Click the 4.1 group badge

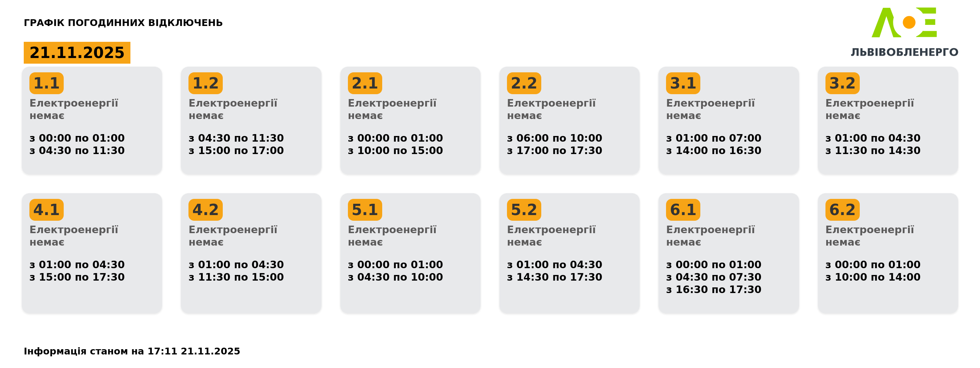46,210
